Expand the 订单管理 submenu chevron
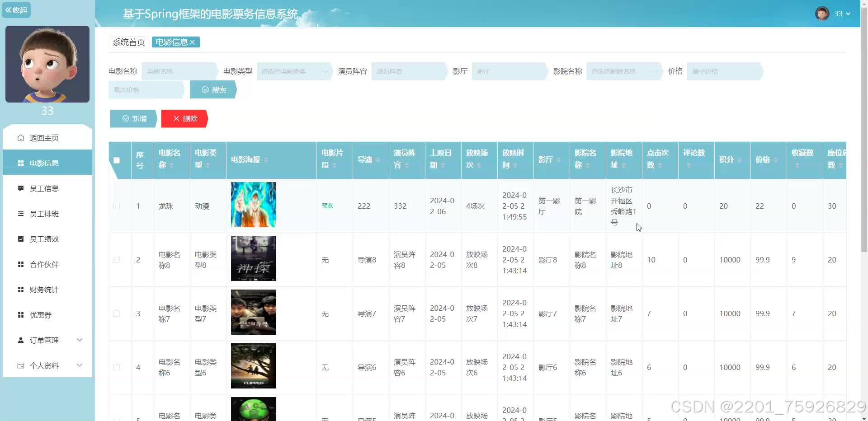 (x=80, y=340)
